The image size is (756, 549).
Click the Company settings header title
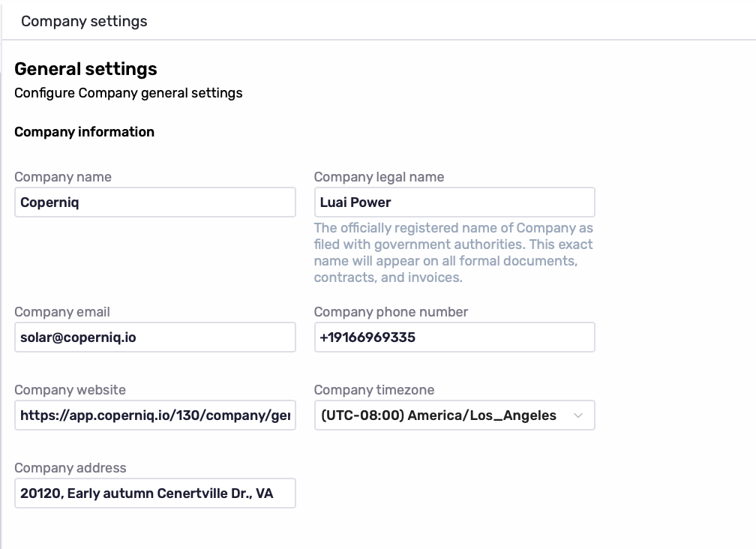coord(84,21)
